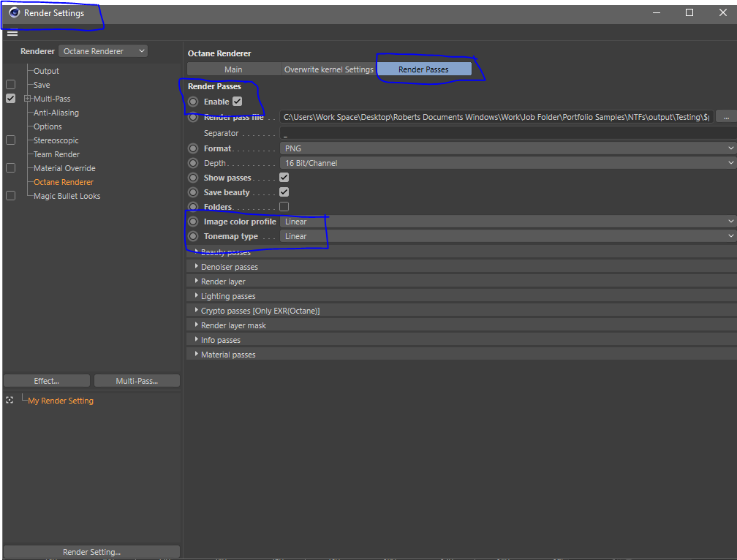Expand the Info passes section
737x560 pixels.
tap(196, 339)
